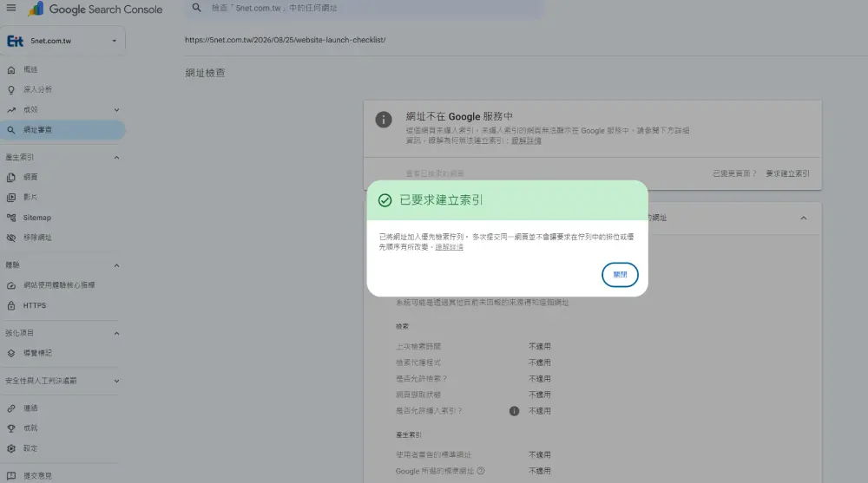The image size is (868, 483).
Task: Click help icon beside Google 所選的標準網址
Action: pos(481,472)
